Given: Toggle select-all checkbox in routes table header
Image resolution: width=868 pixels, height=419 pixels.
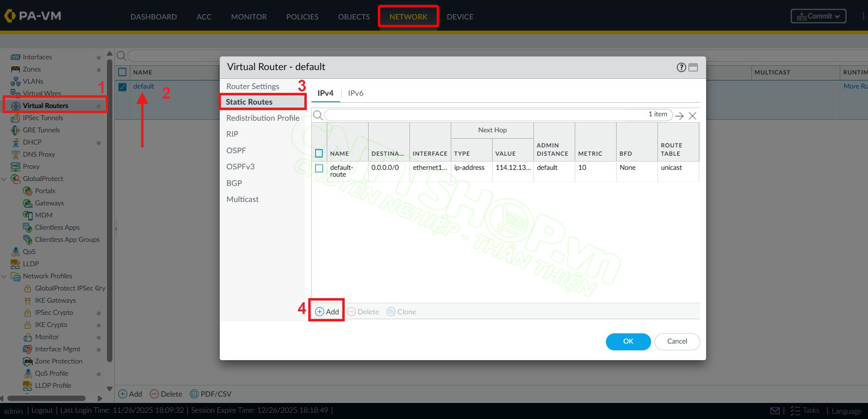Looking at the screenshot, I should [319, 153].
